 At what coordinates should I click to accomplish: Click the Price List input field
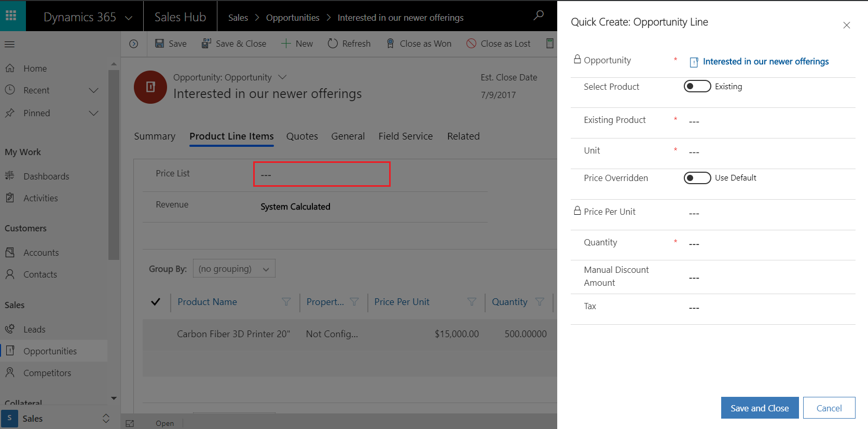(322, 174)
